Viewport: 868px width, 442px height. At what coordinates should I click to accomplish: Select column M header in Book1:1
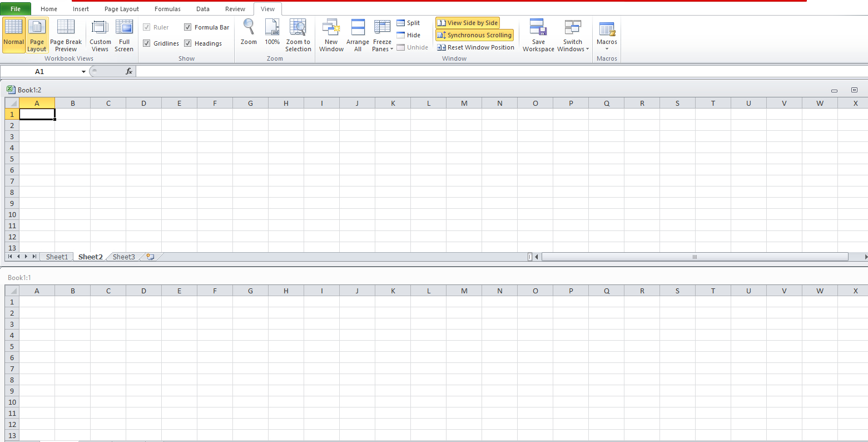(x=464, y=291)
